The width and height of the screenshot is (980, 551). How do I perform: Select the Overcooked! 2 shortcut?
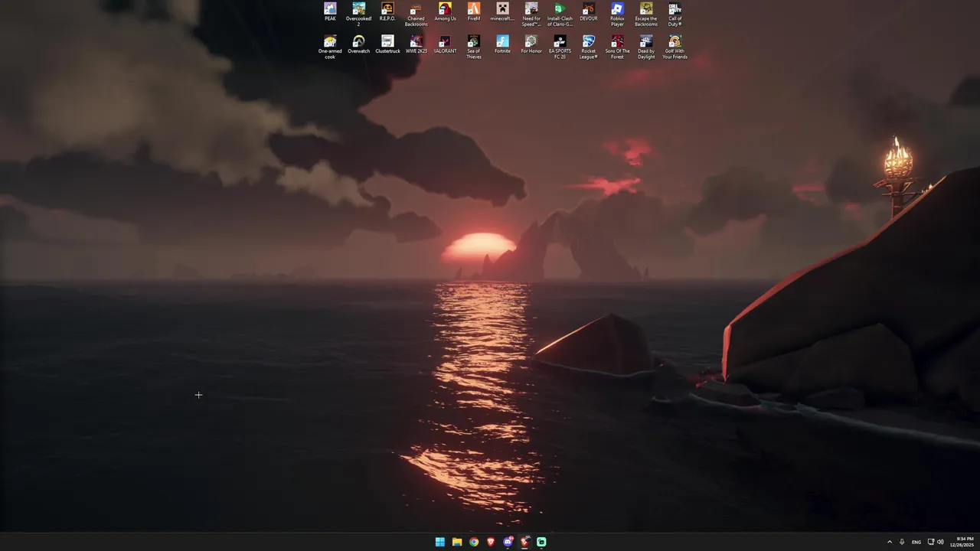[x=358, y=14]
